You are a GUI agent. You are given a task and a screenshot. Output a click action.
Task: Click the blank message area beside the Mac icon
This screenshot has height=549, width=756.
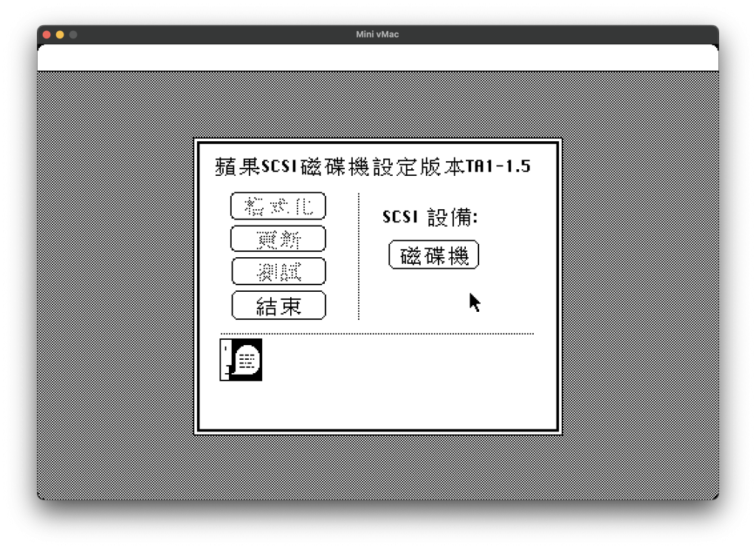click(399, 369)
